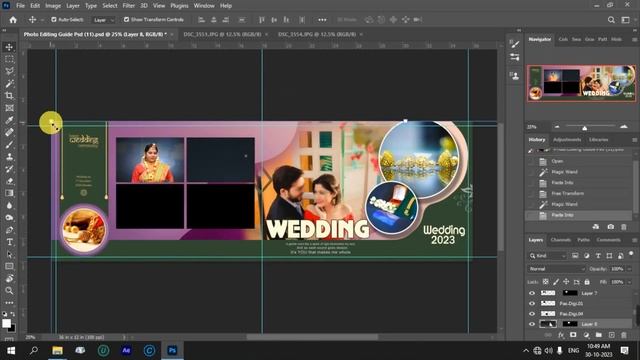Open the Move tool preset picker arrow

click(42, 20)
